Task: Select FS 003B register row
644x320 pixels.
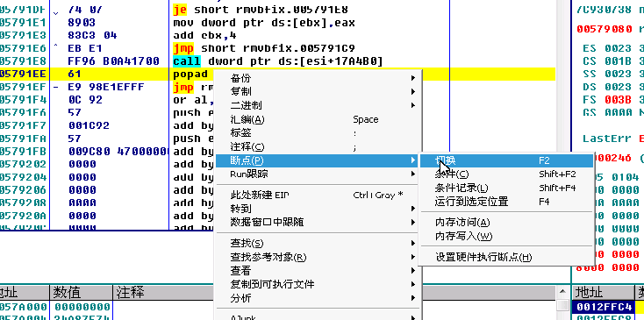Action: click(x=612, y=100)
